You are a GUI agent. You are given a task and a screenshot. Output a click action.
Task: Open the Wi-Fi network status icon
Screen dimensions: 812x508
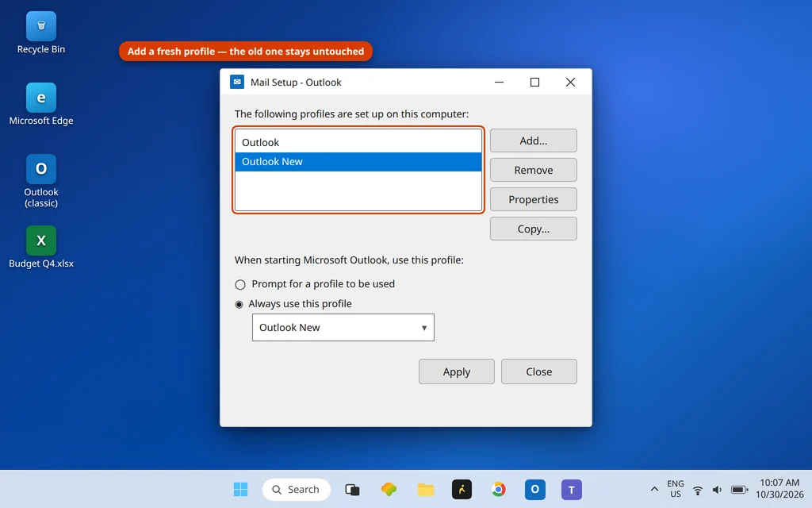[x=698, y=490]
